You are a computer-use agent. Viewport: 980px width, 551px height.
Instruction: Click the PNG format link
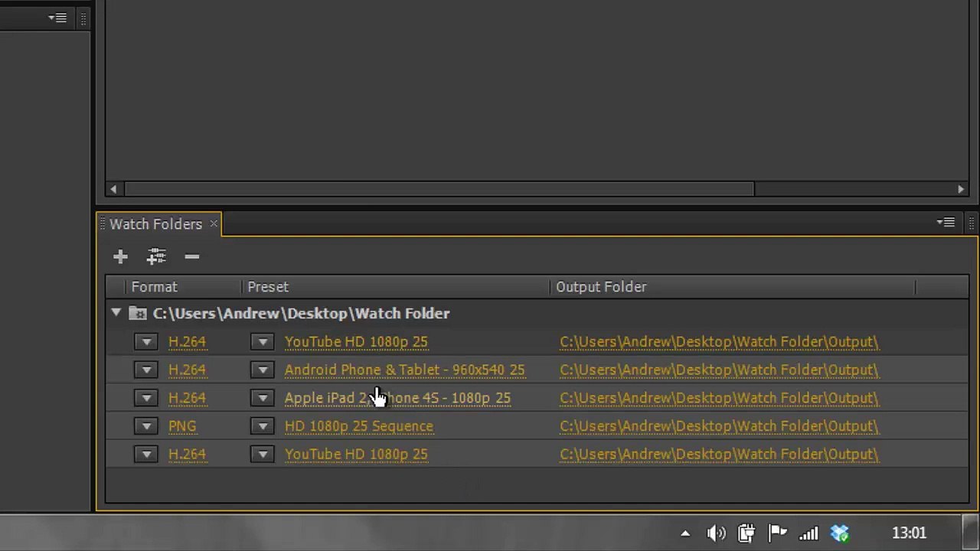pyautogui.click(x=182, y=426)
